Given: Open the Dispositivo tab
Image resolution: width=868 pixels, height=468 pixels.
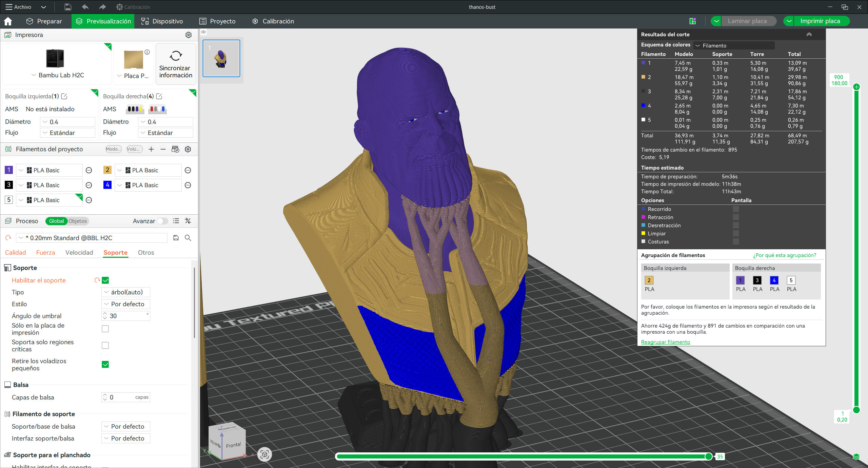Looking at the screenshot, I should click(162, 21).
